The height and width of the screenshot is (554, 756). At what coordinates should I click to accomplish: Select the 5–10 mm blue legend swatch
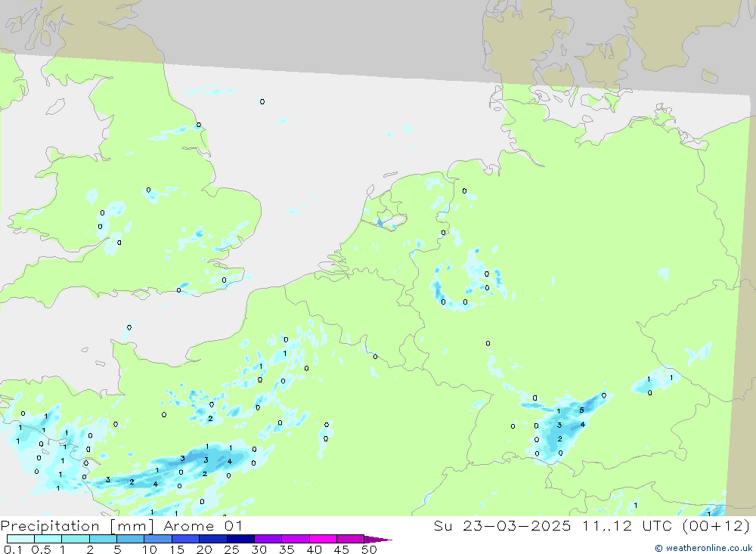[x=131, y=539]
